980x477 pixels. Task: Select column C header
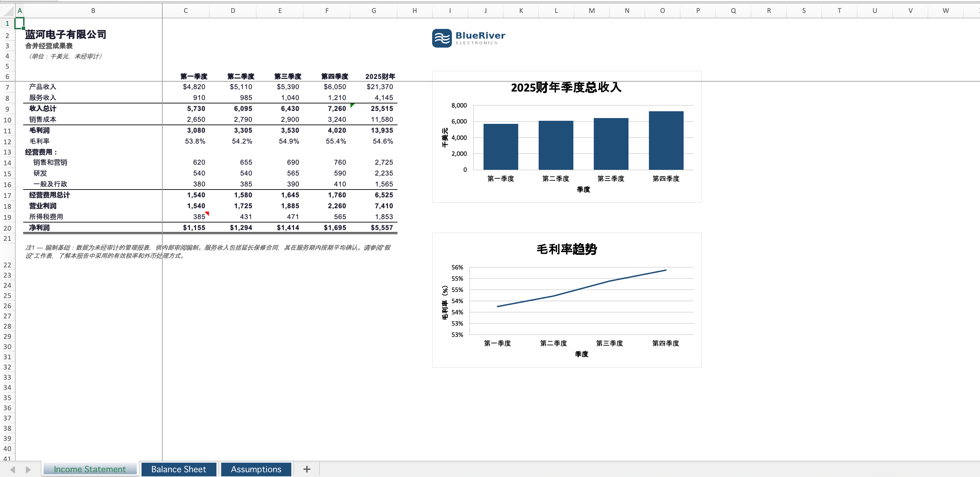click(x=186, y=11)
